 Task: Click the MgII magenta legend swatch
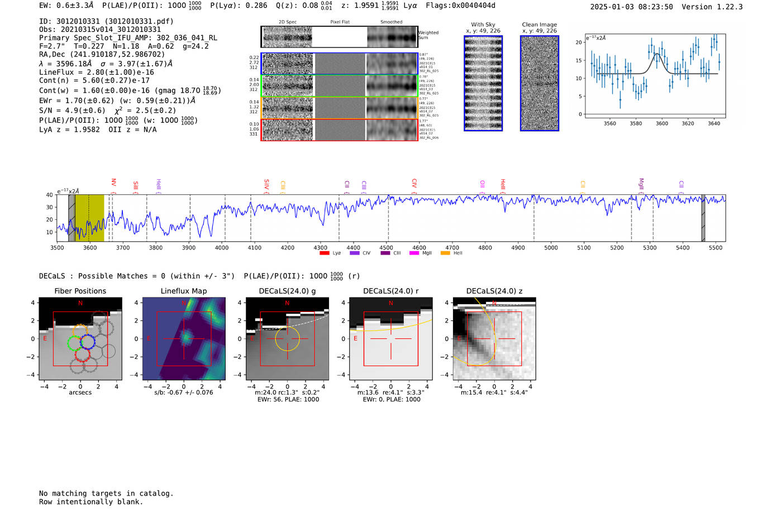414,253
